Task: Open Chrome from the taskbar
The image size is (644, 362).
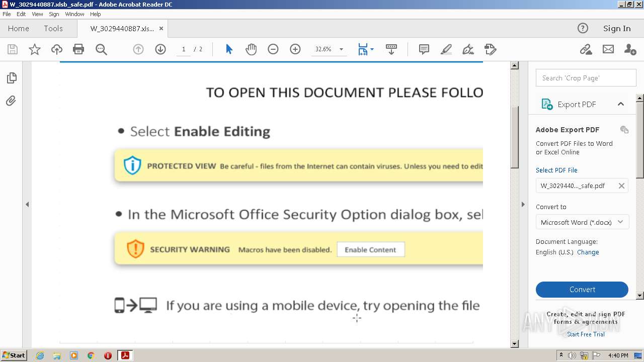Action: click(91, 355)
